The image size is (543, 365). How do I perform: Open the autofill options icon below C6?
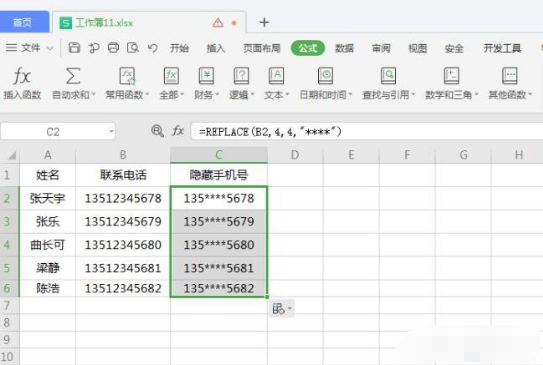[282, 308]
